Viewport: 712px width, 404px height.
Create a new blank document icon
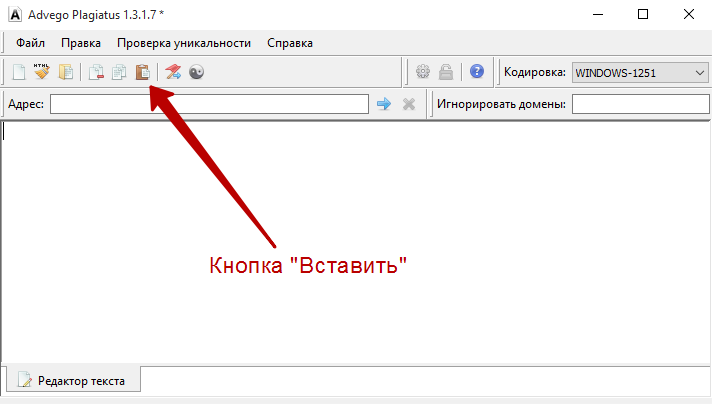coord(19,72)
